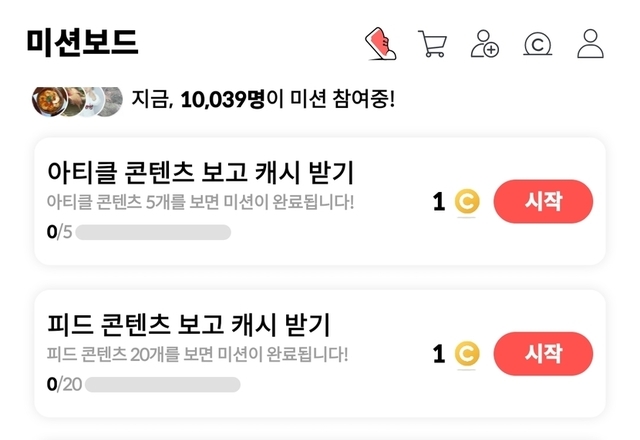Tap the add friend icon

[485, 44]
